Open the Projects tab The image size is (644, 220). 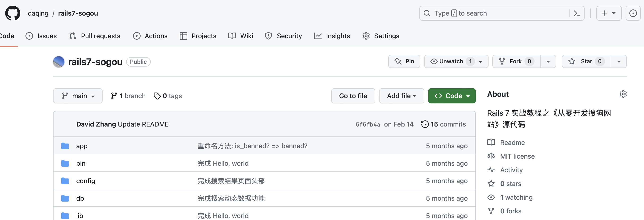tap(198, 36)
